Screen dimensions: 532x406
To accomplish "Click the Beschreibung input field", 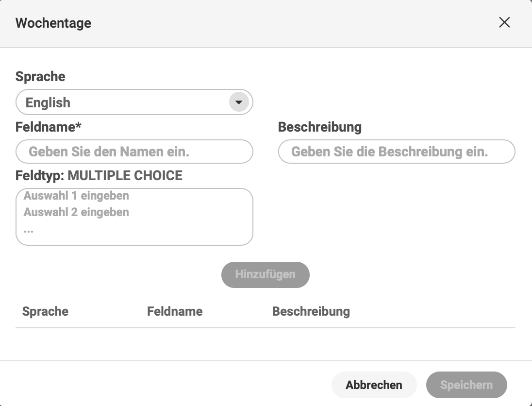I will (397, 152).
